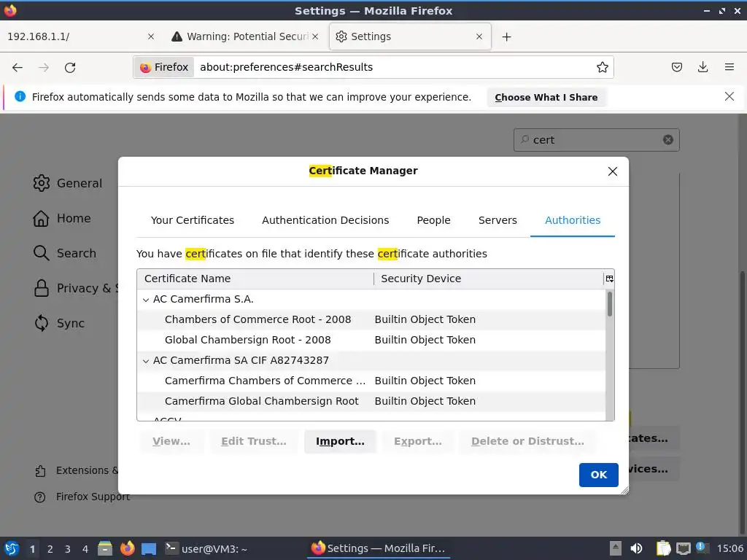Switch to the 192.168.1.1 browser tab
Image resolution: width=747 pixels, height=560 pixels.
tap(76, 36)
